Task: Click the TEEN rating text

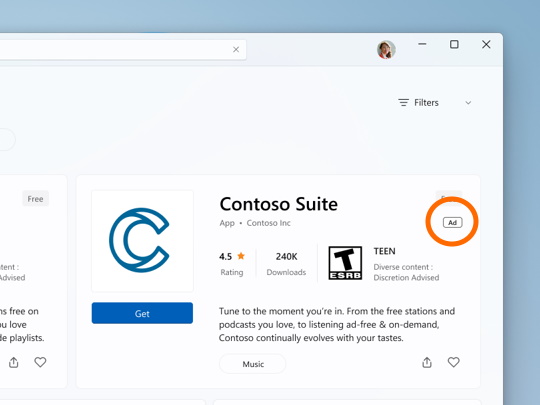Action: [x=384, y=251]
